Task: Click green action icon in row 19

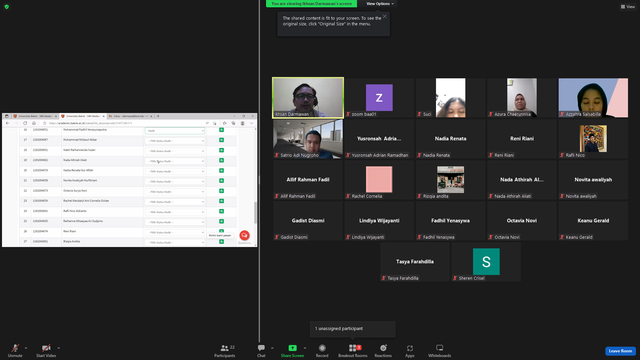Action: 221,160
